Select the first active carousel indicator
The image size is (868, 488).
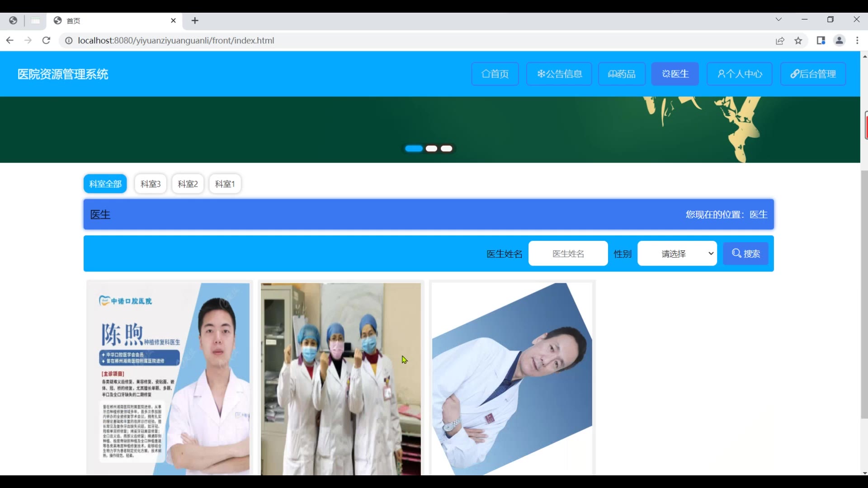click(x=414, y=149)
